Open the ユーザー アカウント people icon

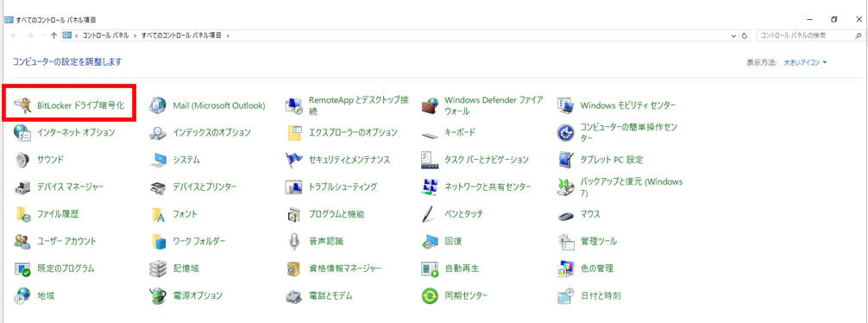(x=22, y=241)
